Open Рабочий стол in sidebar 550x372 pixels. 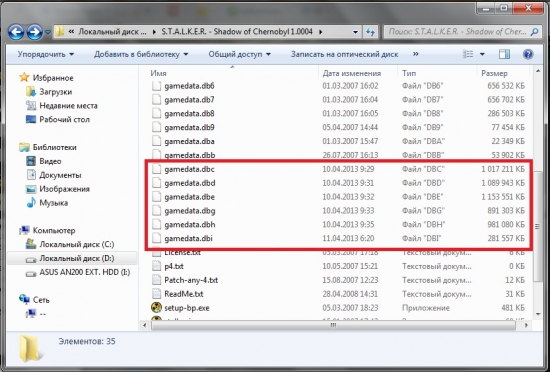click(58, 119)
